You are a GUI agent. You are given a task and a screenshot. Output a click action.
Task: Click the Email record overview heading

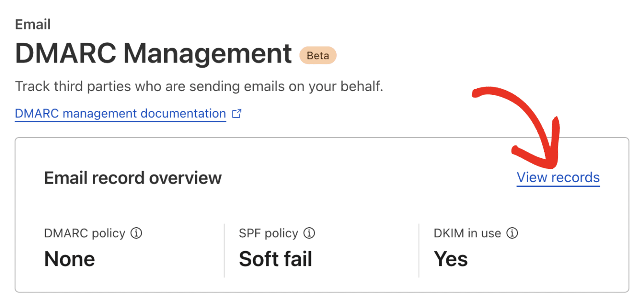[133, 178]
